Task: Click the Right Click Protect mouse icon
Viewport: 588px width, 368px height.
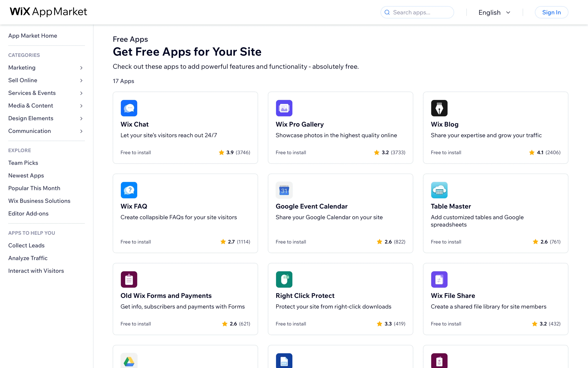Action: 284,279
